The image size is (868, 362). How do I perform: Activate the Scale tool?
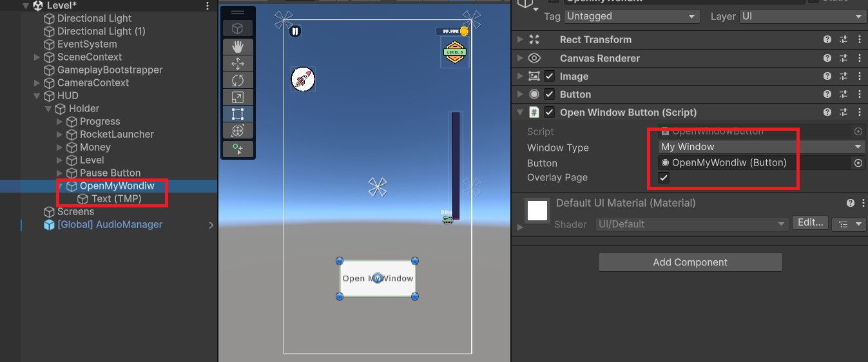(x=238, y=97)
